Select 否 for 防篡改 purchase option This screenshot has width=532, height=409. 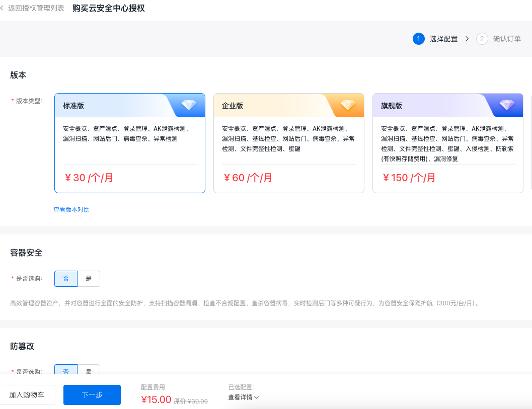click(66, 371)
